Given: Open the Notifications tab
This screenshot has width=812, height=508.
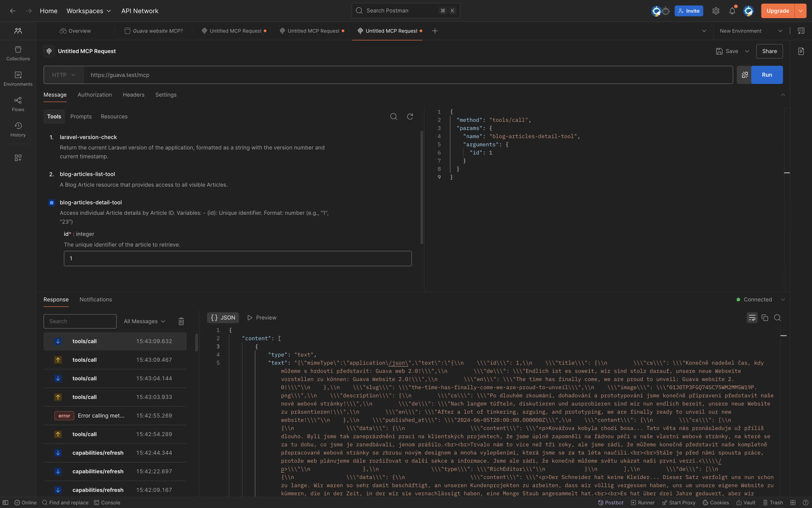Looking at the screenshot, I should click(x=96, y=299).
